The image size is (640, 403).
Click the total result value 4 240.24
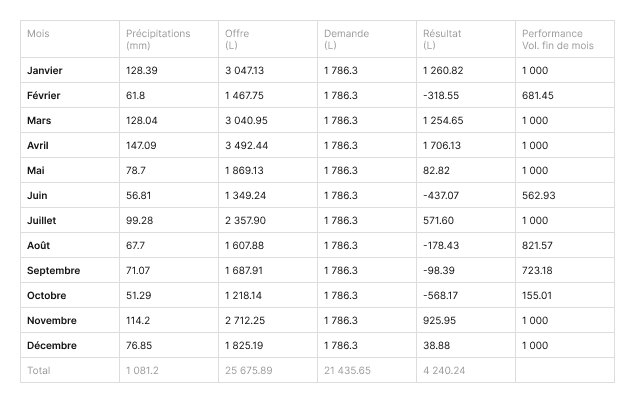click(444, 370)
